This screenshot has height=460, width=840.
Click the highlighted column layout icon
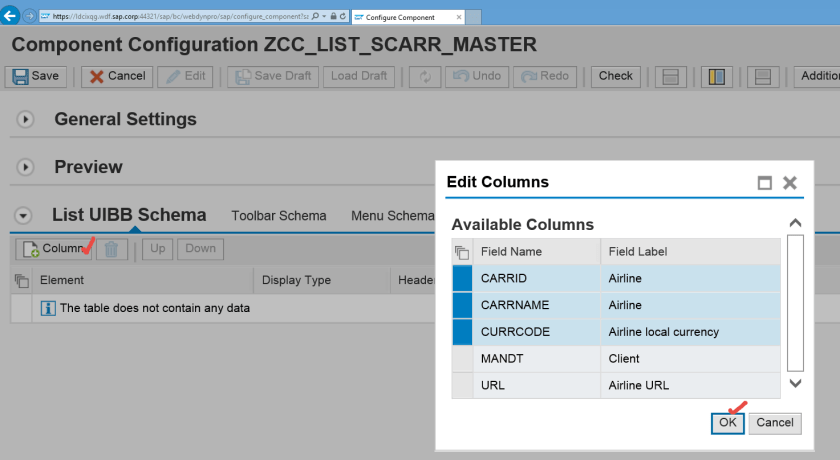(x=715, y=76)
